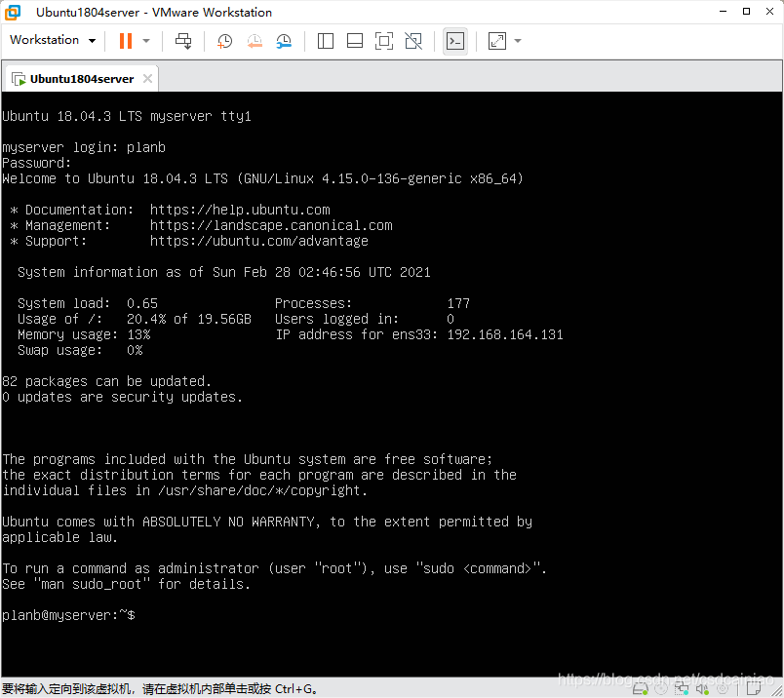Open the Workstation menu
Viewport: 784px width, 698px height.
52,40
